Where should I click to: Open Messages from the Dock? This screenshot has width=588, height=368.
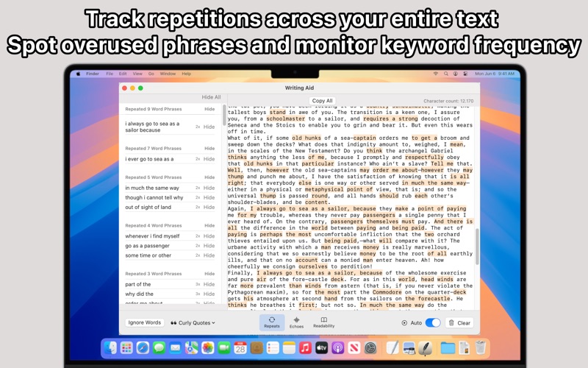point(159,347)
